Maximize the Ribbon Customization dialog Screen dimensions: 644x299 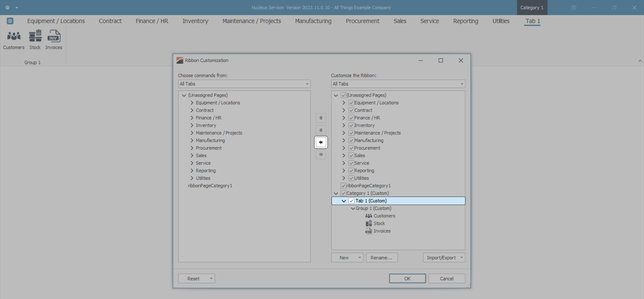point(441,60)
